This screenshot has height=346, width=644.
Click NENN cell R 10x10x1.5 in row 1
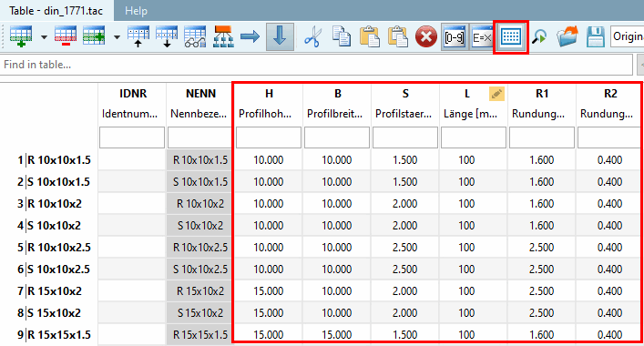200,160
